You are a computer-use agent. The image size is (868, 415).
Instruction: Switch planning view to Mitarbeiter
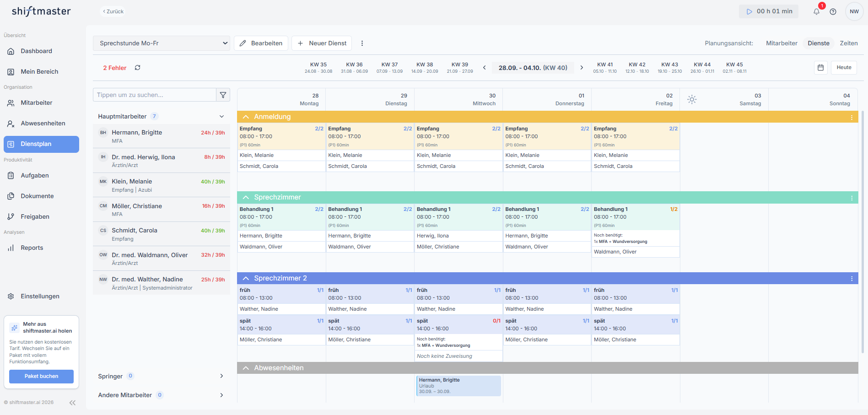782,43
